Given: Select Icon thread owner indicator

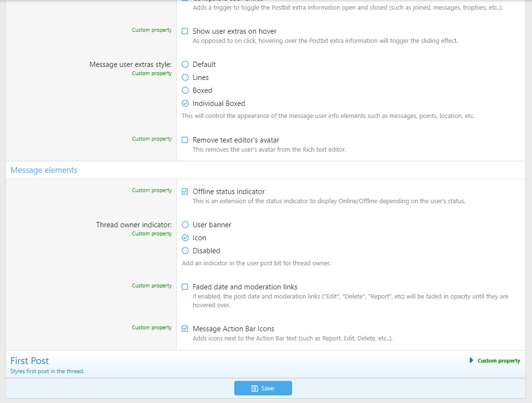Looking at the screenshot, I should pos(185,238).
